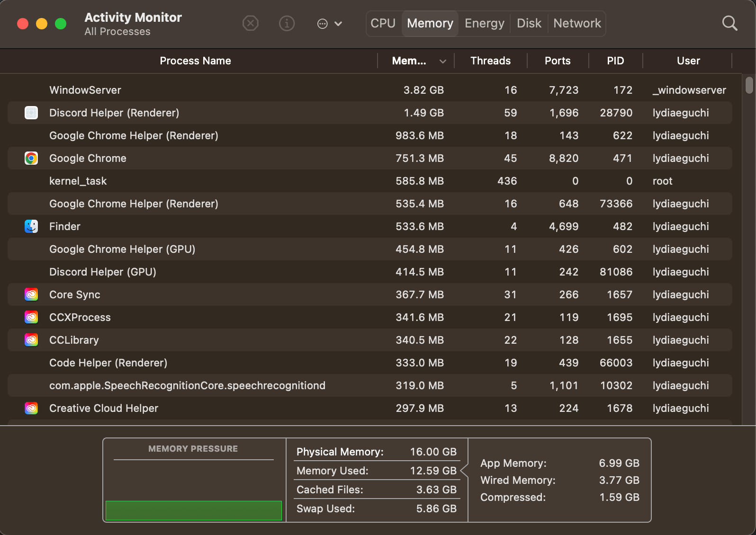The image size is (756, 535).
Task: Open the Disk tab
Action: click(x=529, y=23)
